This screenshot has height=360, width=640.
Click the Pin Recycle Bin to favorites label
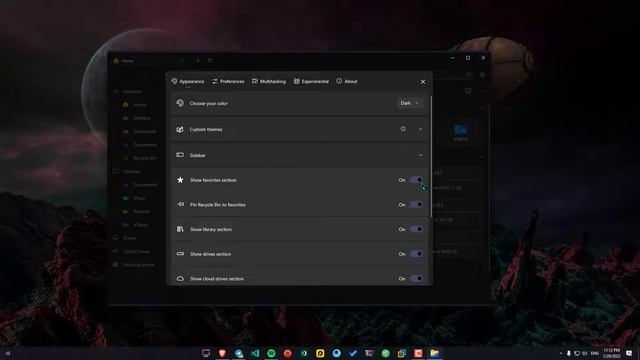pyautogui.click(x=218, y=205)
